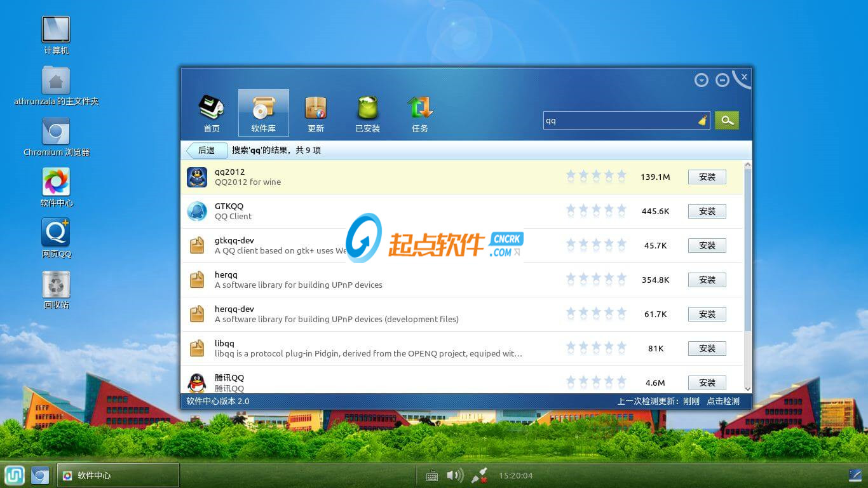This screenshot has width=868, height=488.
Task: Open the 更新 updates tab
Action: coord(316,114)
